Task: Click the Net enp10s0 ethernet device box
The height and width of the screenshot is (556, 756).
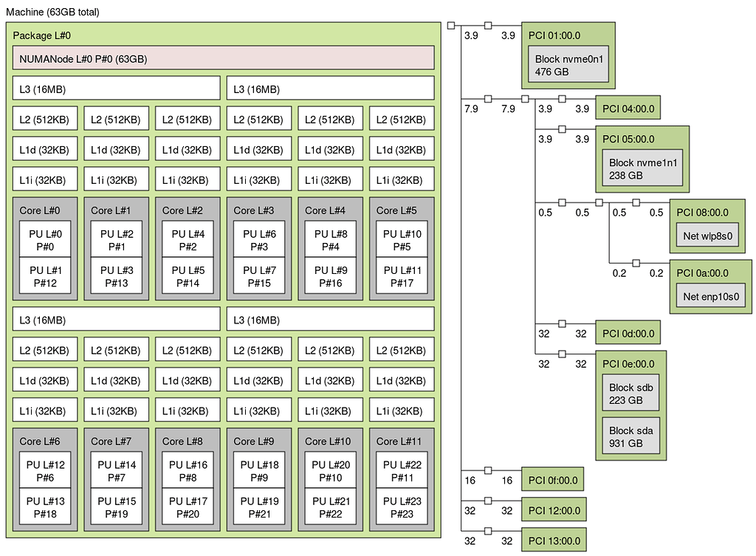Action: pos(710,295)
